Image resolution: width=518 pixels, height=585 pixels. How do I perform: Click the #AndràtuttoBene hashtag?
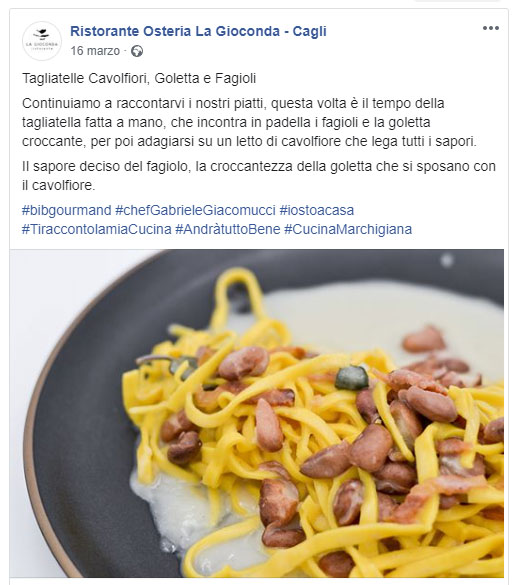[228, 229]
